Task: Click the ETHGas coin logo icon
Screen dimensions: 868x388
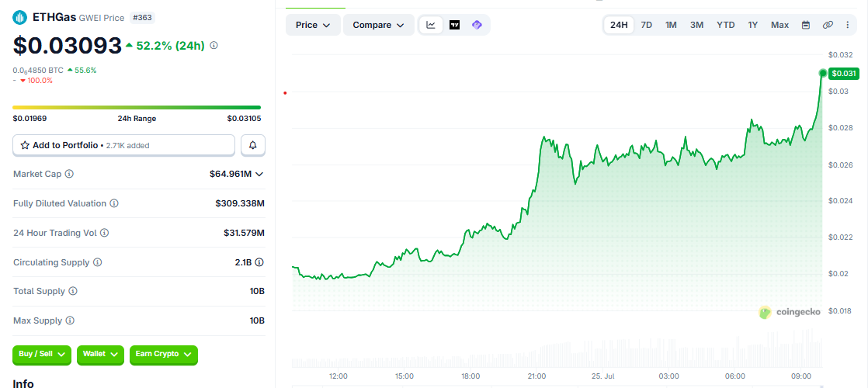Action: pos(20,18)
